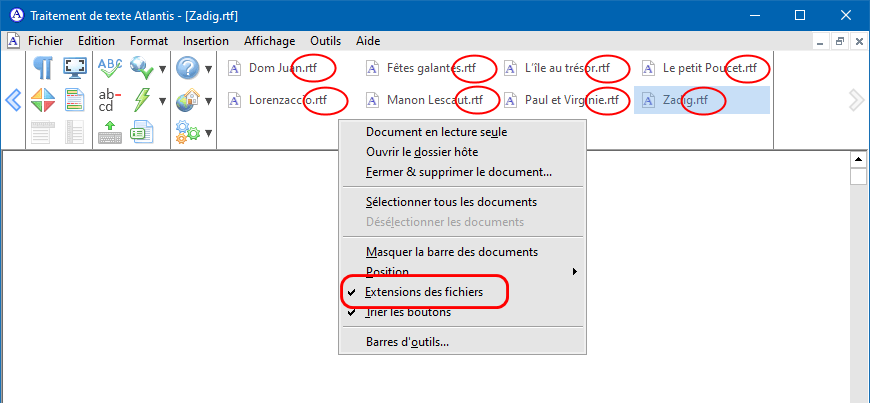The width and height of the screenshot is (870, 403).
Task: Choose Masquer la barre des documents
Action: point(452,252)
